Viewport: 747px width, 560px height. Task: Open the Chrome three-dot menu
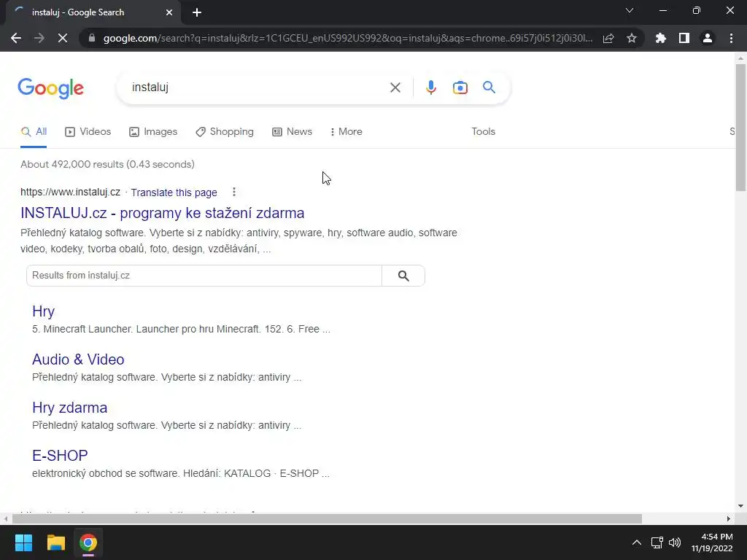click(731, 38)
